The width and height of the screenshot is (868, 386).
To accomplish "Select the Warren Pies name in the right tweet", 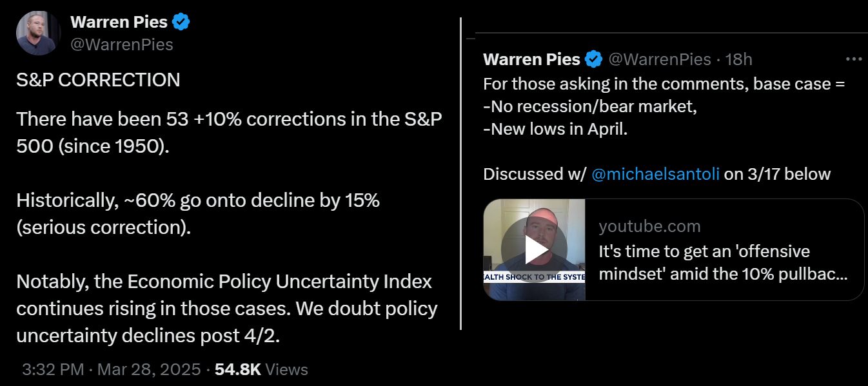I will pyautogui.click(x=531, y=60).
